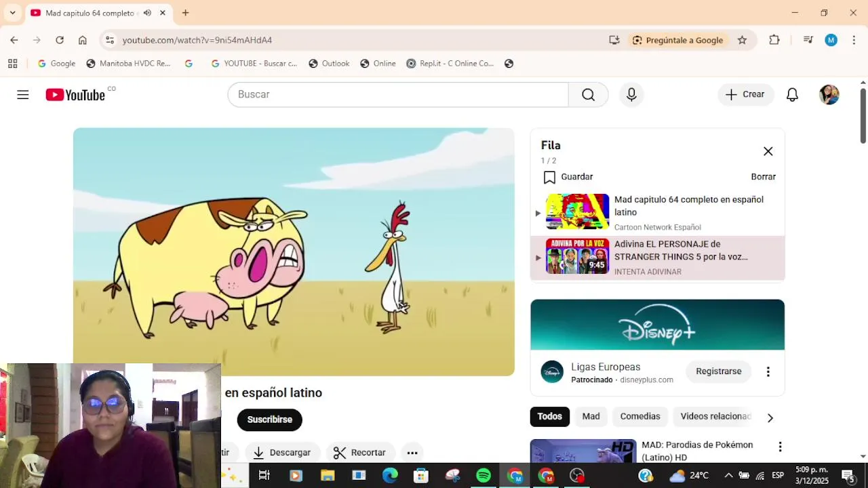The height and width of the screenshot is (488, 868).
Task: Play Adivina EL PERSONAJE Stranger Things queue video
Action: tap(658, 257)
